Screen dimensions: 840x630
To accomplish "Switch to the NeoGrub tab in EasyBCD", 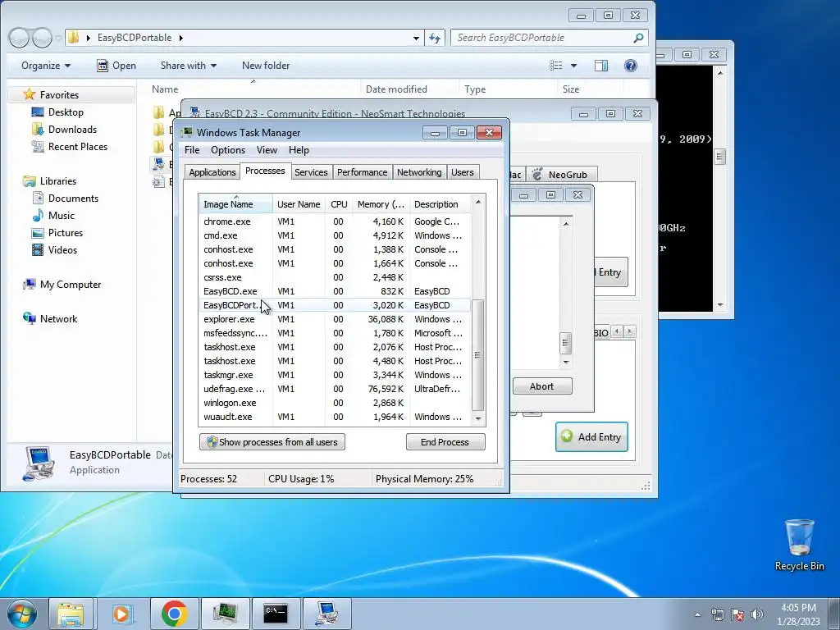I will pyautogui.click(x=561, y=175).
